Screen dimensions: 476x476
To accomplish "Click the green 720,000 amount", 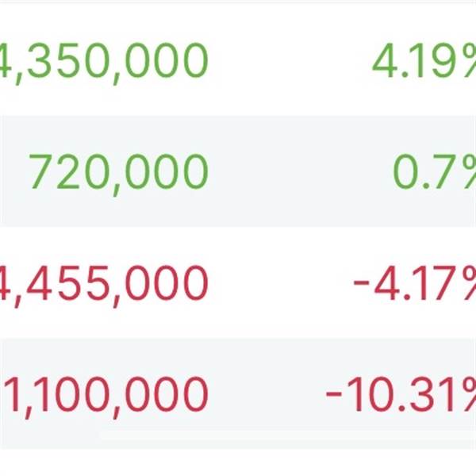I will (x=119, y=172).
